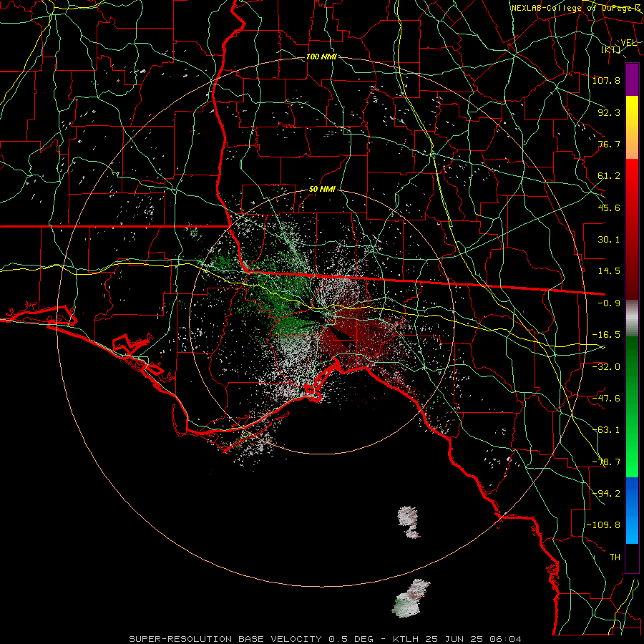The width and height of the screenshot is (644, 644).
Task: Click the 92.3 velocity scale value
Action: [x=609, y=112]
